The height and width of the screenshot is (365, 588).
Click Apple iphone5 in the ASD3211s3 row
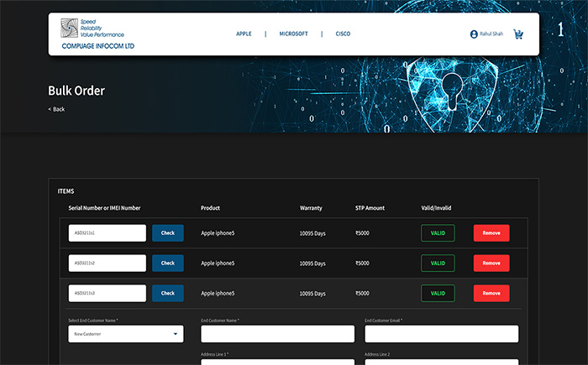[x=218, y=294]
